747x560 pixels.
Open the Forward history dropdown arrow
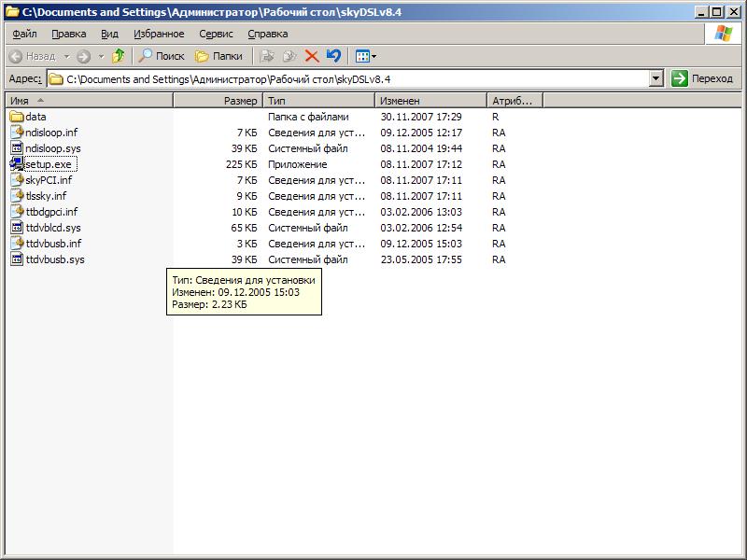point(101,56)
